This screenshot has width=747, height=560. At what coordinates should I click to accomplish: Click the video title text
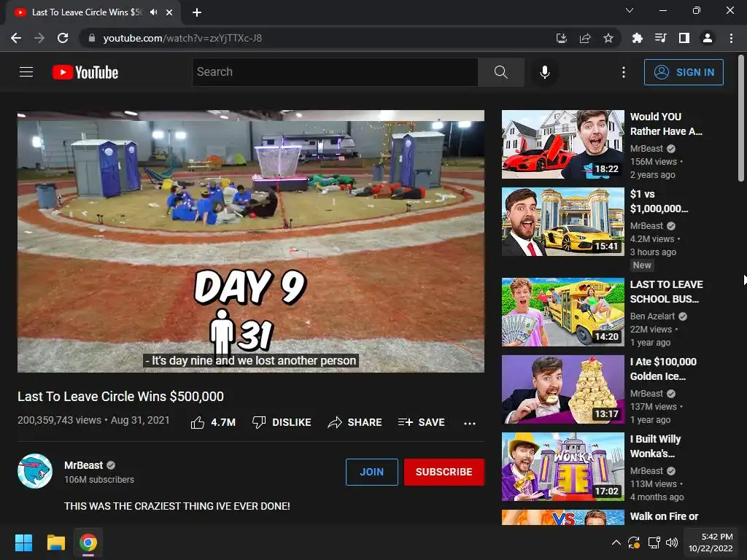(x=120, y=396)
